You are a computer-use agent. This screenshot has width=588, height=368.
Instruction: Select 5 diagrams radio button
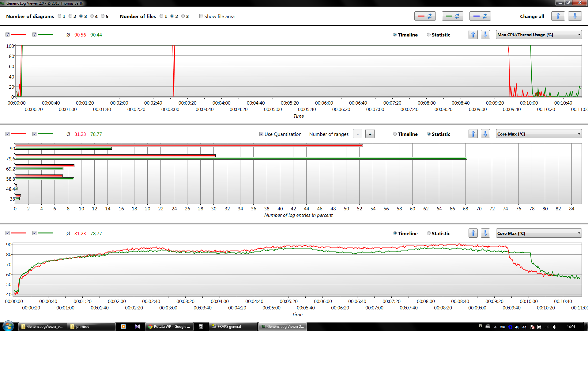[x=103, y=16]
